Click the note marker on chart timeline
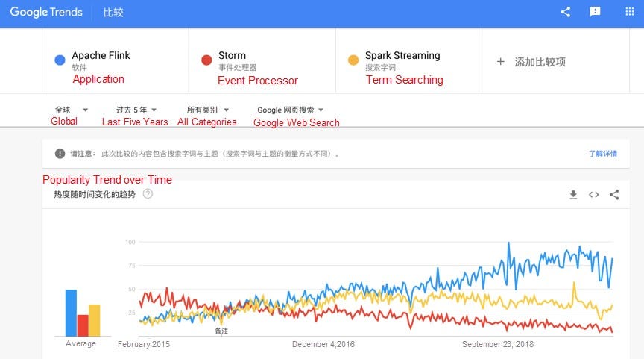 click(x=221, y=330)
